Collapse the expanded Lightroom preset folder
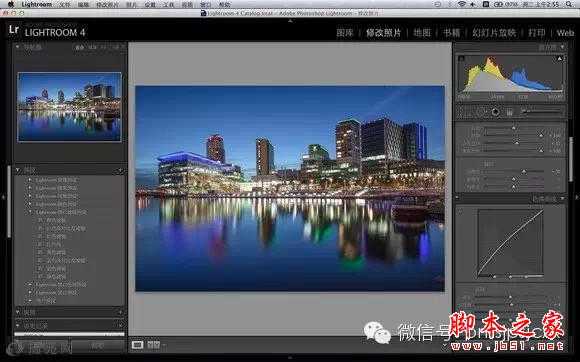This screenshot has width=580, height=362. click(30, 212)
